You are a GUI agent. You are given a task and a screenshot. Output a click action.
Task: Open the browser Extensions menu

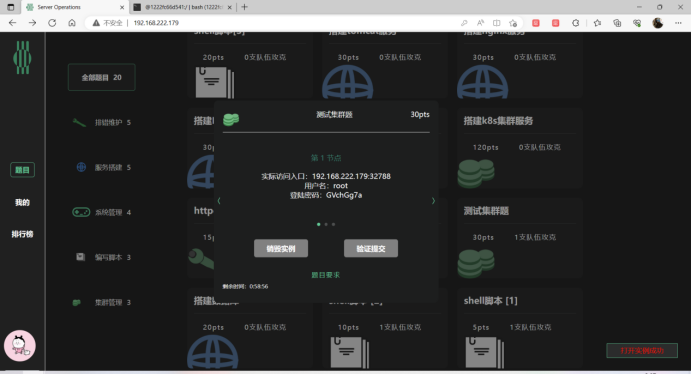[x=575, y=23]
